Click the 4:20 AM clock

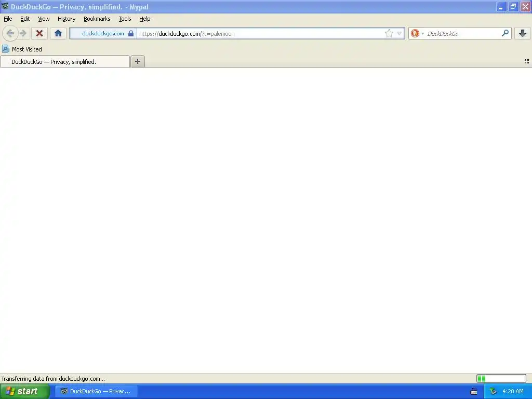[x=513, y=391]
